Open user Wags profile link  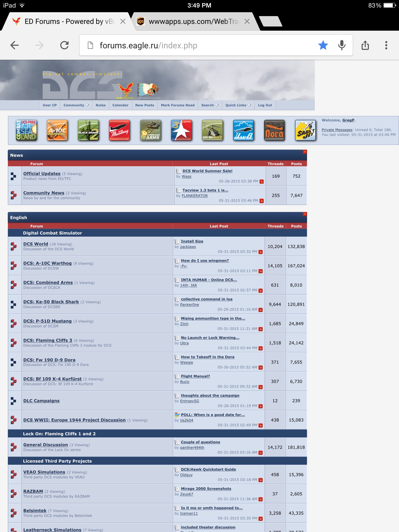click(x=187, y=176)
